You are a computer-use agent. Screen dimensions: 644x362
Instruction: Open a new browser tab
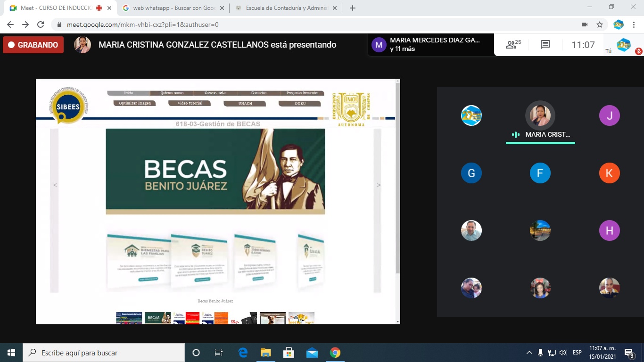353,8
